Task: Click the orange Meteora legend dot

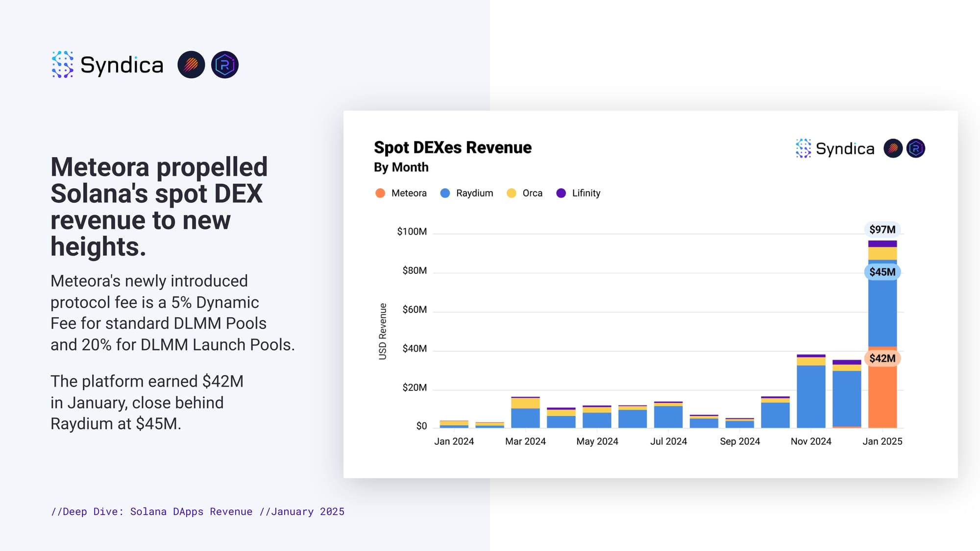Action: (x=380, y=193)
